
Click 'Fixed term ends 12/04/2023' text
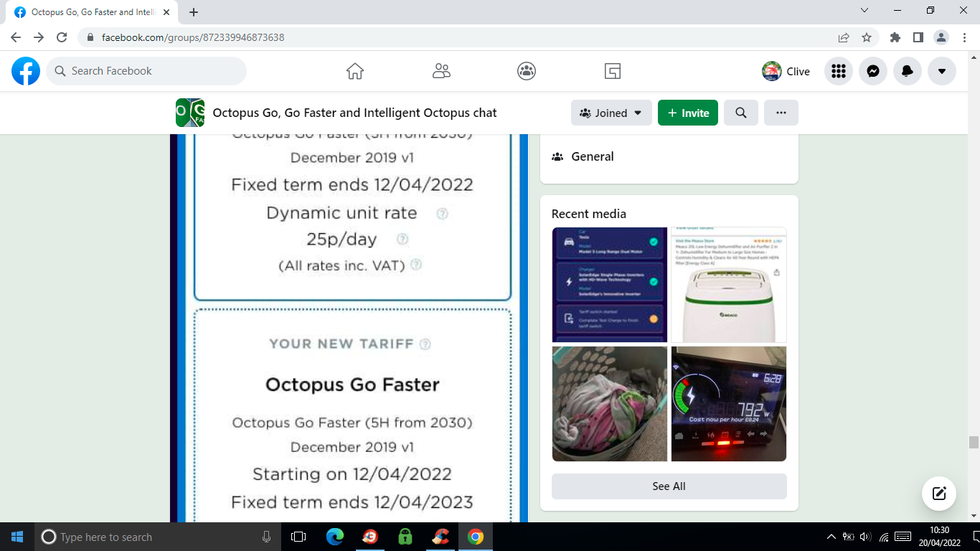coord(352,502)
